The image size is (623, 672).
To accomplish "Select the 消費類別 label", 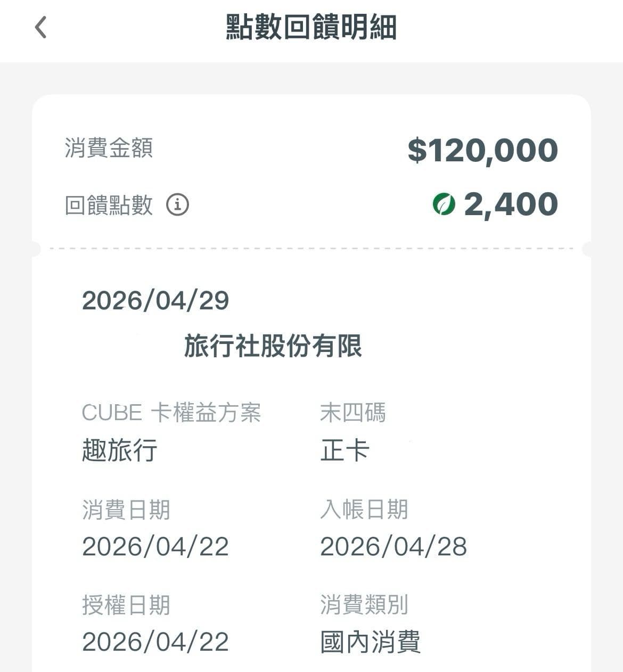I will tap(364, 605).
